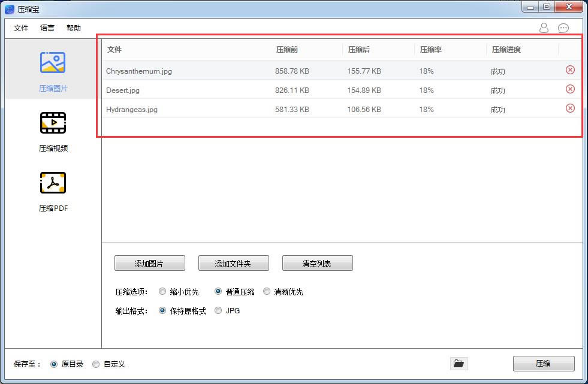The width and height of the screenshot is (588, 384).
Task: Minimize the 压缩宝 window
Action: (x=530, y=7)
